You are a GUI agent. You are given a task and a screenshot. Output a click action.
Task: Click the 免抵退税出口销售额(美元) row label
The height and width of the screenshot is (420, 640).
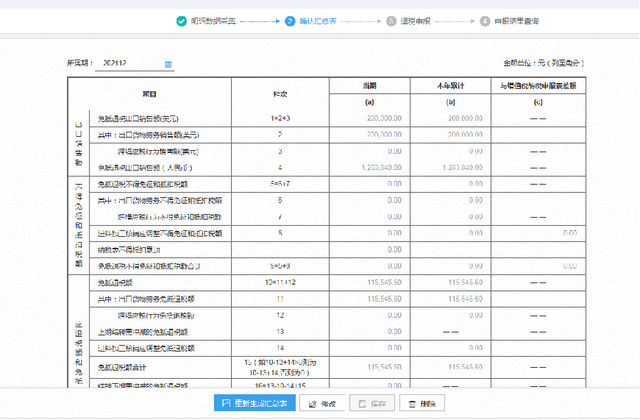click(x=138, y=119)
